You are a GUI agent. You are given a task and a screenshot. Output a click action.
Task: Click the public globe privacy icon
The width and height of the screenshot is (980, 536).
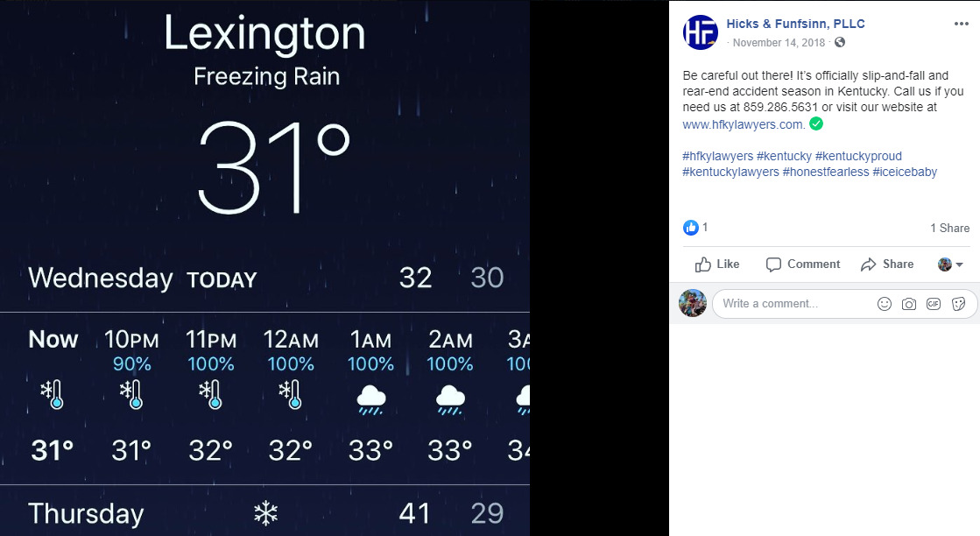(840, 42)
